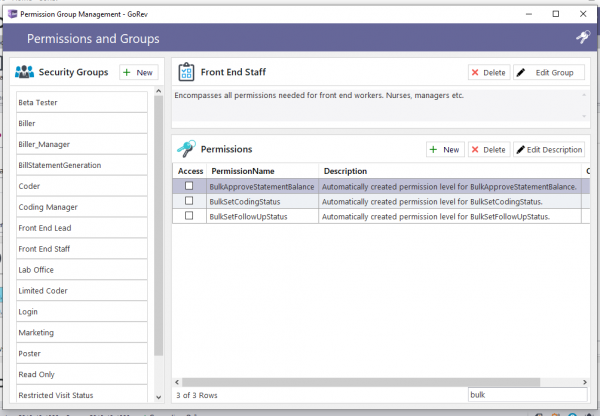The width and height of the screenshot is (600, 416).
Task: Delete the Front End Staff group
Action: click(488, 73)
